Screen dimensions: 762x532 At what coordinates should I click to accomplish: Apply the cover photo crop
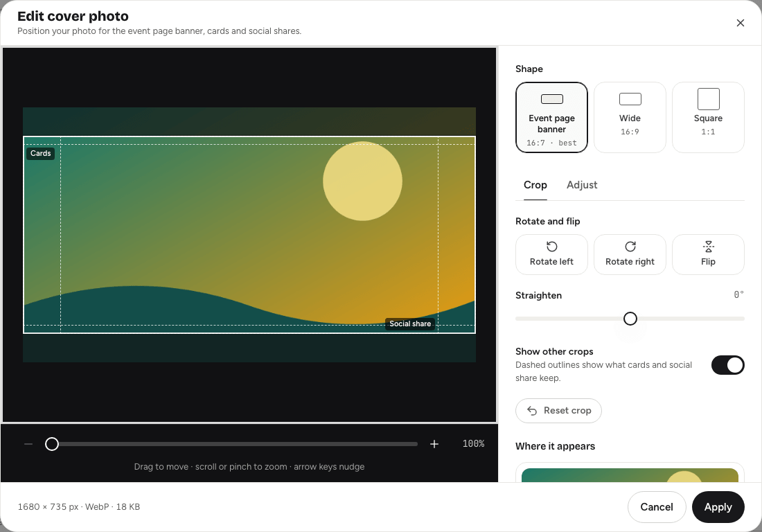point(718,507)
